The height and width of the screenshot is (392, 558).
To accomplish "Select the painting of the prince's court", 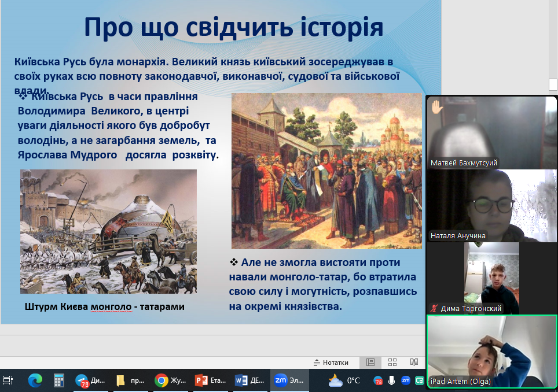I will [326, 171].
